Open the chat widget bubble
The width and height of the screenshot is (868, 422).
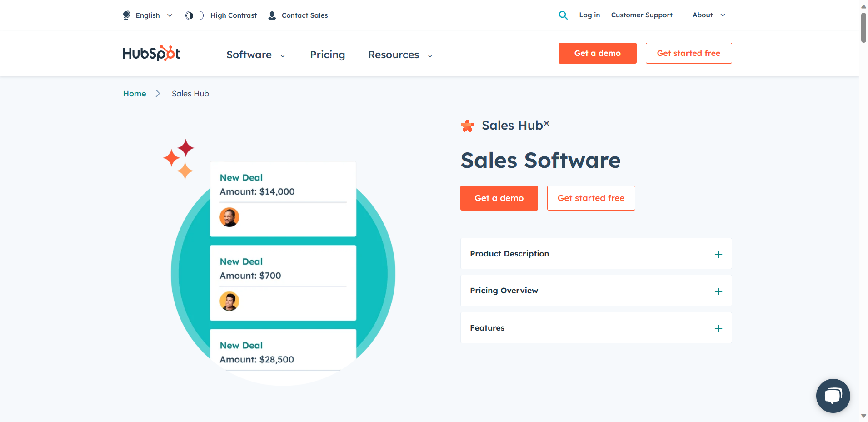833,396
